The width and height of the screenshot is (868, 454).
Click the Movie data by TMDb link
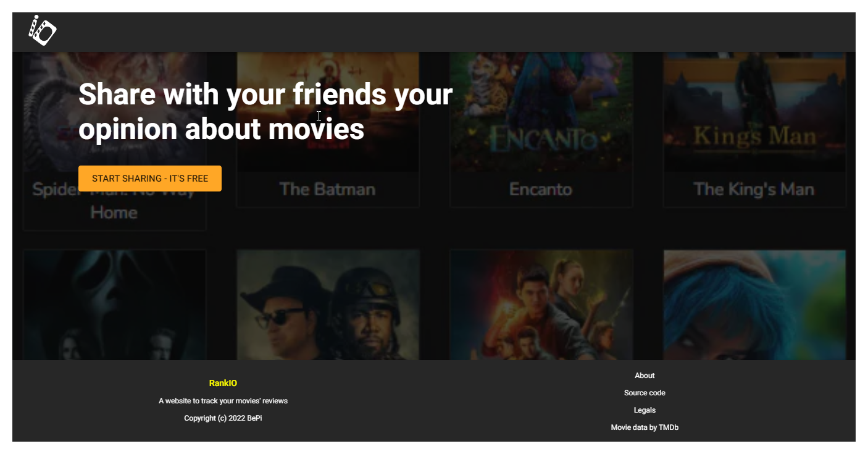(x=645, y=427)
